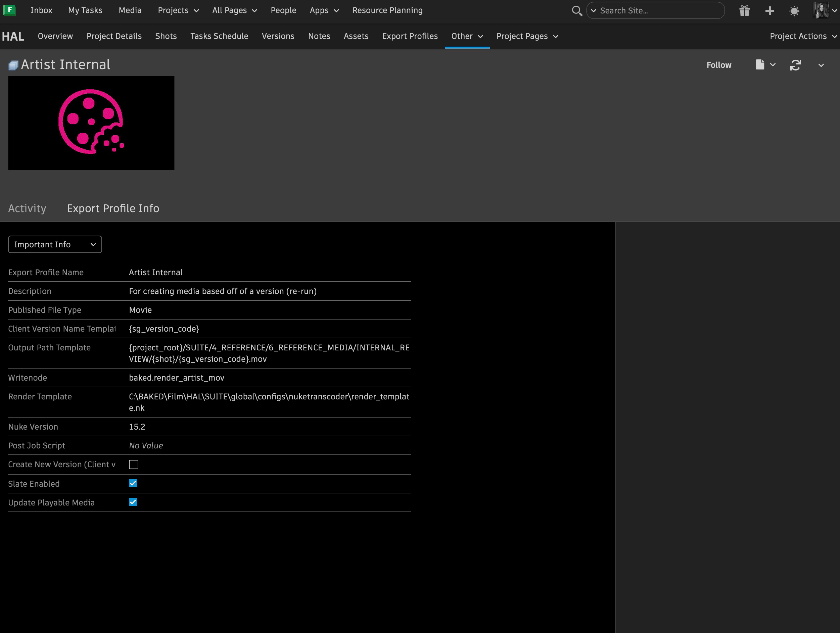Uncheck the Update Playable Media checkbox
Image resolution: width=840 pixels, height=633 pixels.
point(133,502)
